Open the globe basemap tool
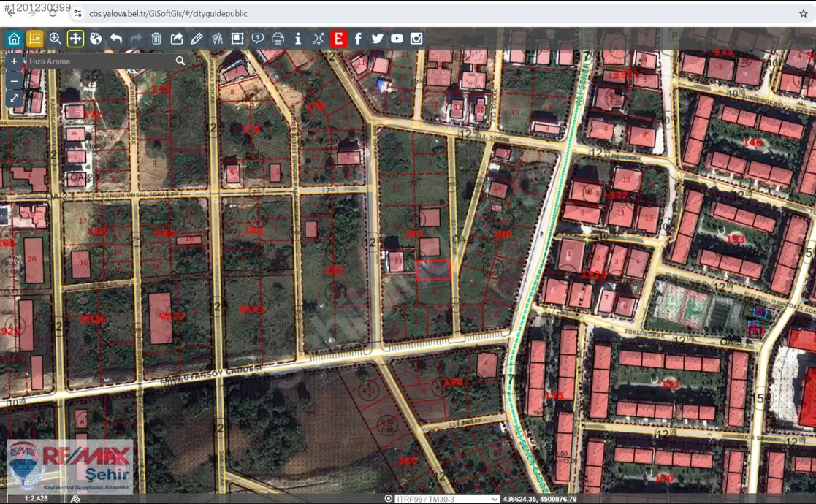 tap(95, 39)
